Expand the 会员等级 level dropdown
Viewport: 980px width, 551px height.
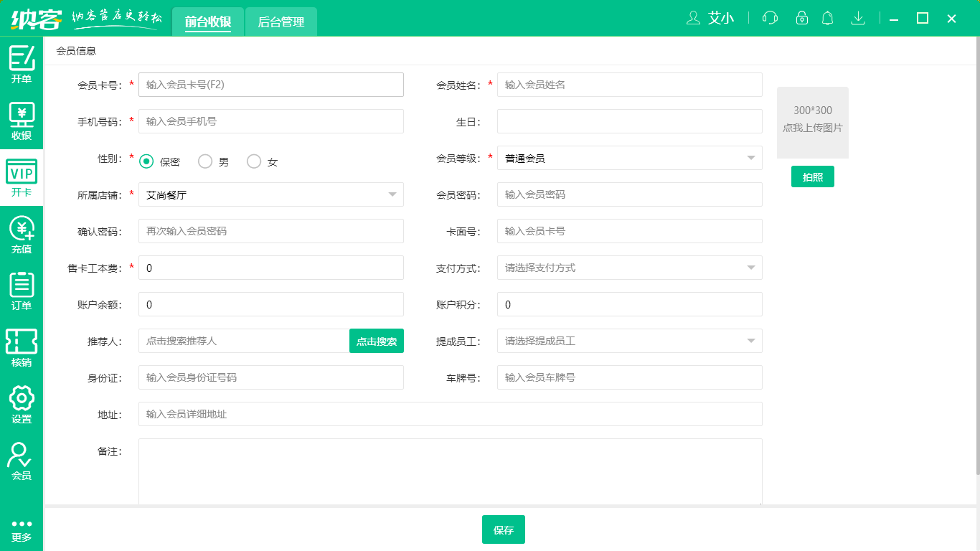tap(750, 158)
